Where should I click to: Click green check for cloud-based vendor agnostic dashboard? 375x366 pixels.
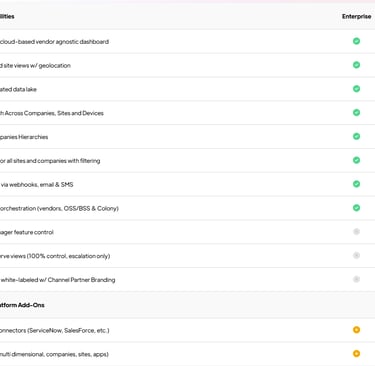(356, 41)
